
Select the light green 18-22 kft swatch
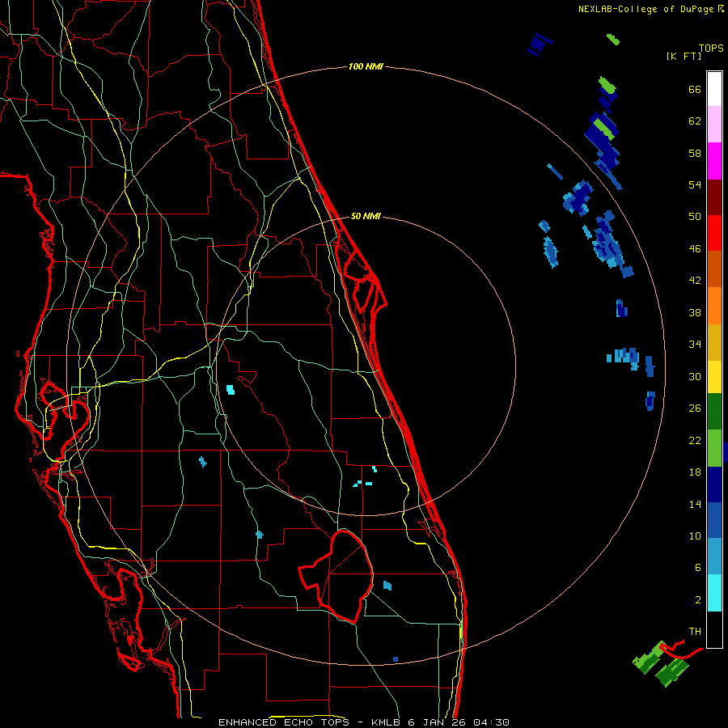(714, 448)
